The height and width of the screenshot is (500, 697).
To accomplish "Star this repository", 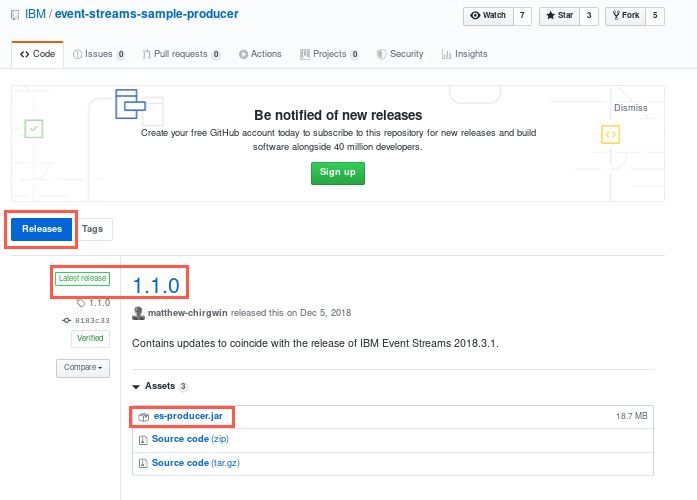I will (559, 16).
